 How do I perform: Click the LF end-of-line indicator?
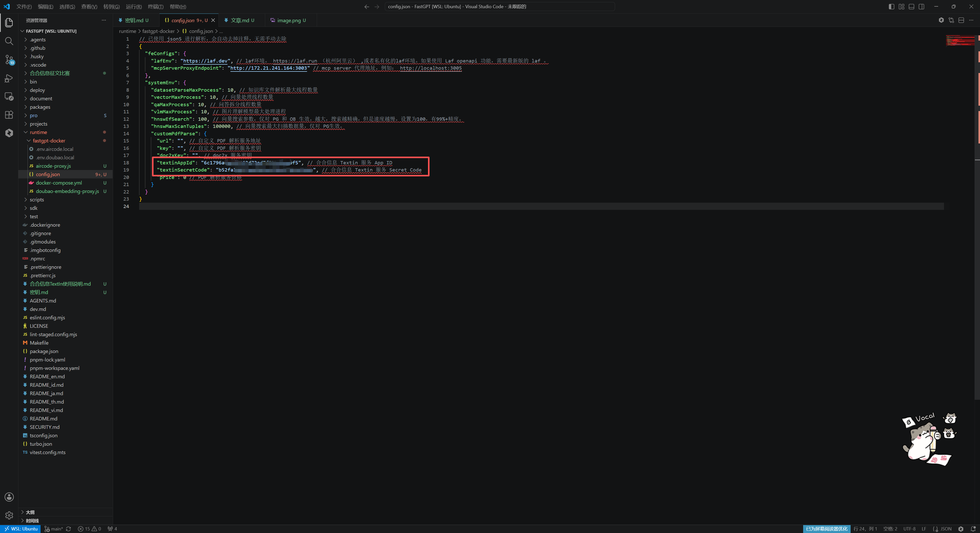(x=924, y=529)
